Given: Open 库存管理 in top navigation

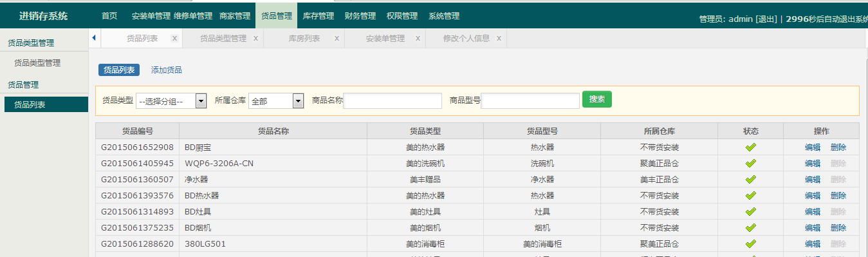Looking at the screenshot, I should 319,15.
